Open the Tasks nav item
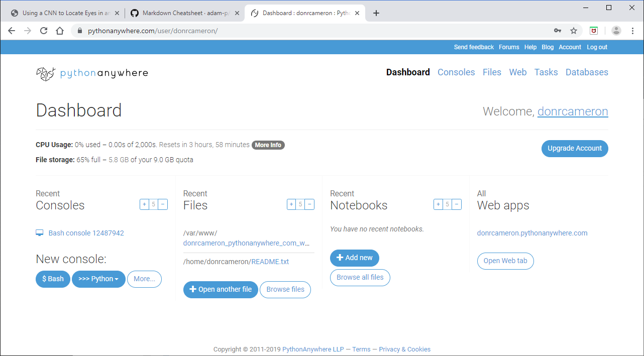This screenshot has height=356, width=644. [x=546, y=72]
